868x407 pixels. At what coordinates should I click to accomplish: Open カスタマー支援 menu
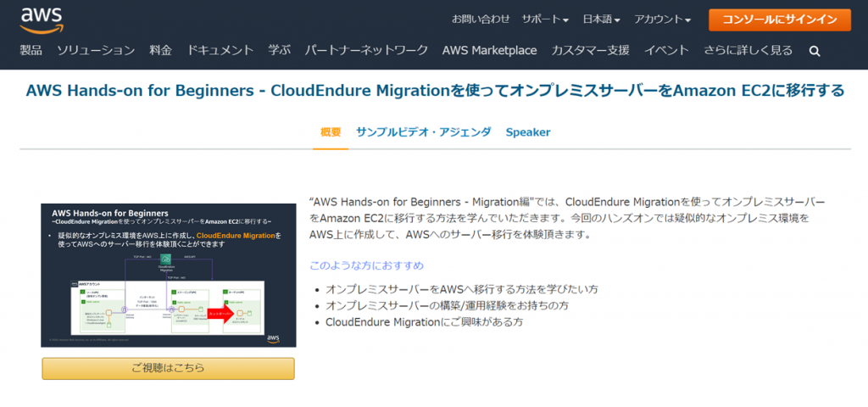[x=590, y=50]
